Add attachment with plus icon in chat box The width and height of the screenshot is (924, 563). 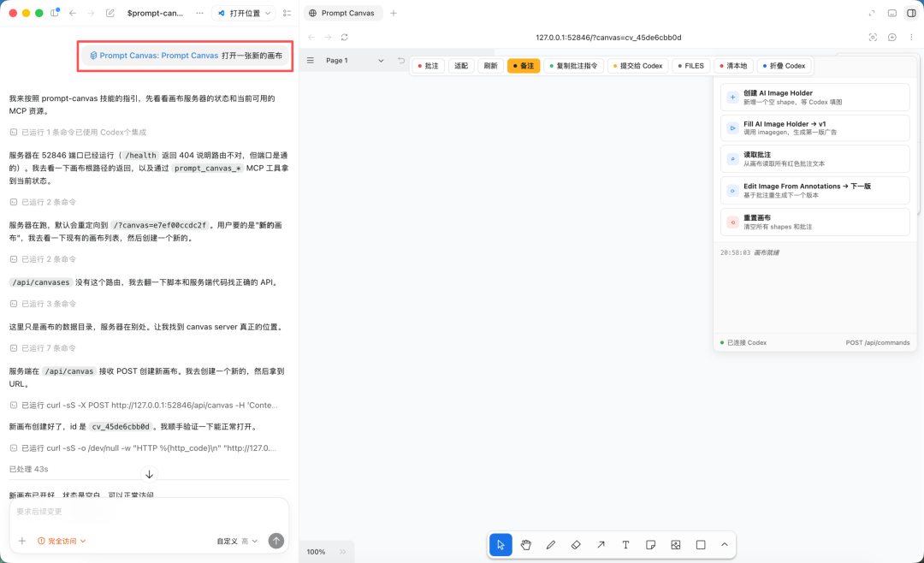tap(21, 541)
